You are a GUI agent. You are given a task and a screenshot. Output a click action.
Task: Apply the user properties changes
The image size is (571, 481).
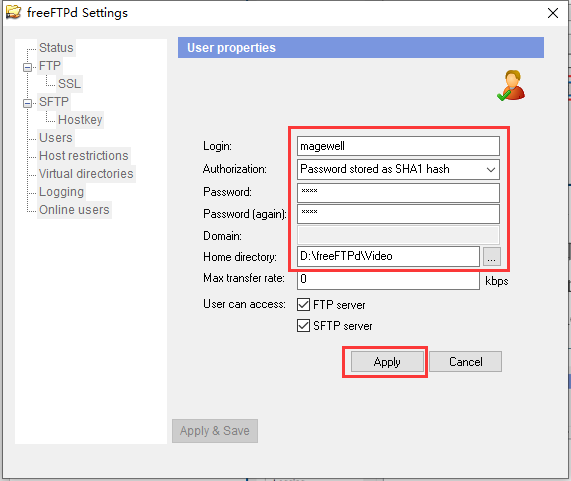click(387, 362)
